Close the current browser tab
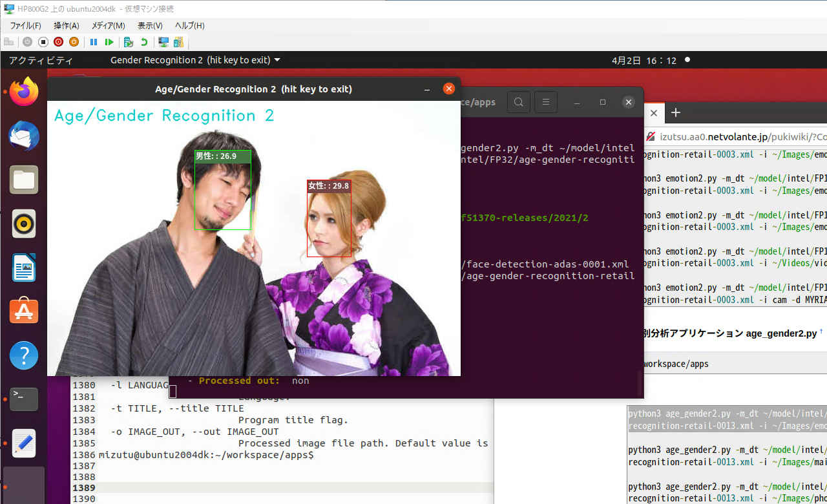The image size is (827, 504). (x=653, y=112)
